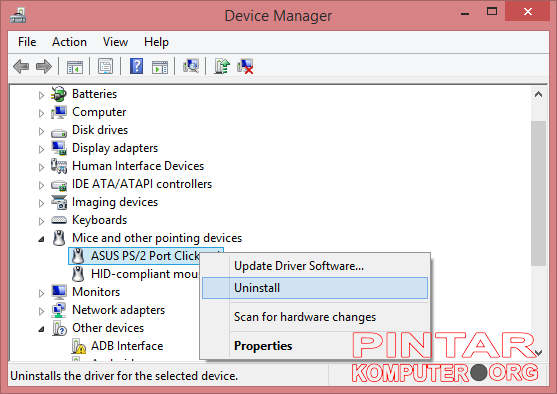Open the Properties sheet toolbar icon

[x=106, y=66]
